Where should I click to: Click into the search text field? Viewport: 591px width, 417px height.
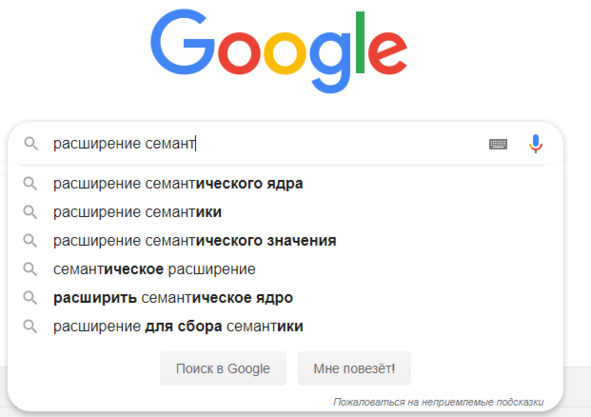tap(264, 144)
